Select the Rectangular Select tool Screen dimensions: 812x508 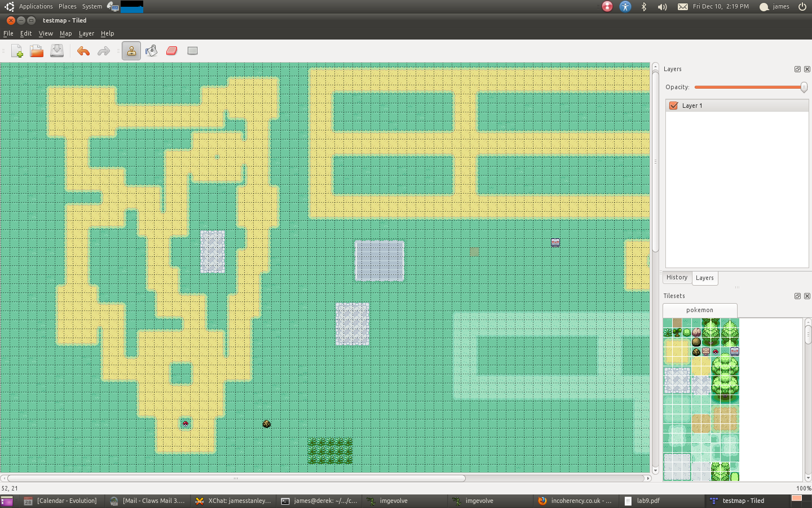(192, 51)
